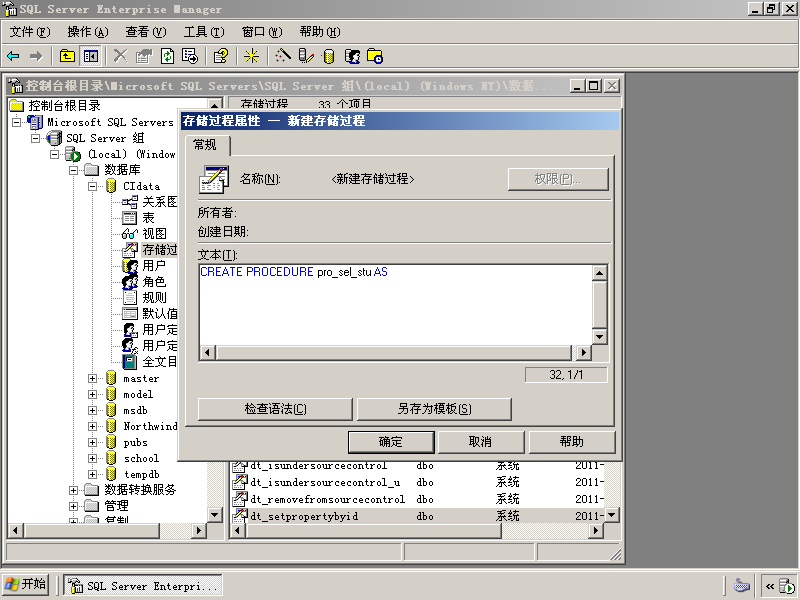The width and height of the screenshot is (800, 600).
Task: Open the 文件(F) menu
Action: tap(30, 32)
